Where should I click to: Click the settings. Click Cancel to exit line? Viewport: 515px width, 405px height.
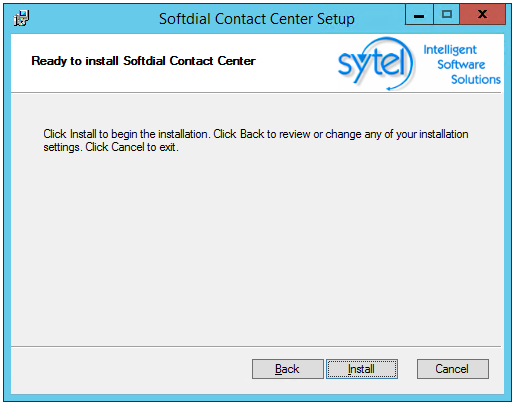click(x=111, y=147)
